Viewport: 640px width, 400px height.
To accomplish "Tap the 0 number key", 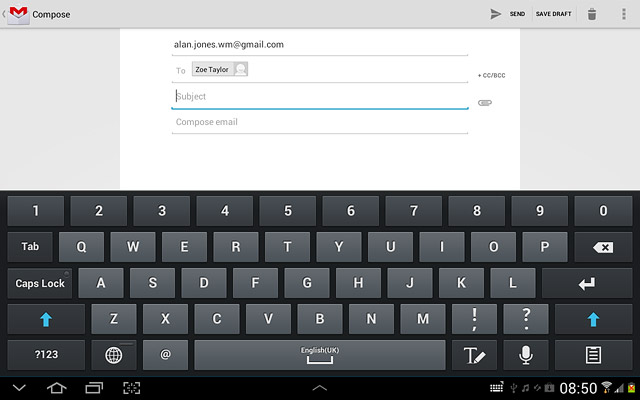I will pyautogui.click(x=603, y=211).
